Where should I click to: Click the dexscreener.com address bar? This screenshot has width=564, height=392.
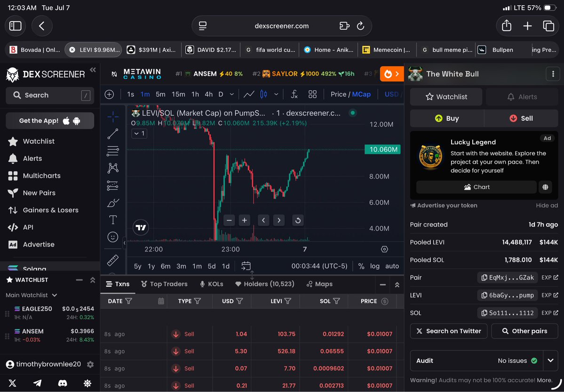[282, 26]
